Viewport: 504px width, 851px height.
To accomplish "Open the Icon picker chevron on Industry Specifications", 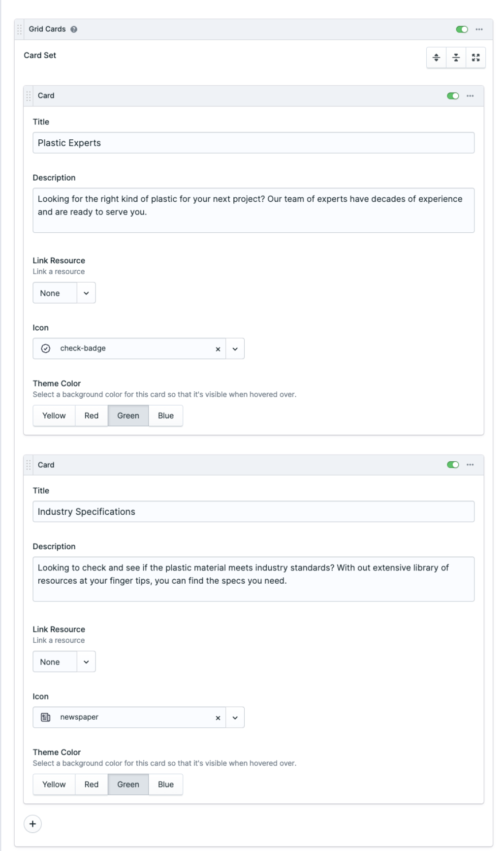I will (x=235, y=717).
